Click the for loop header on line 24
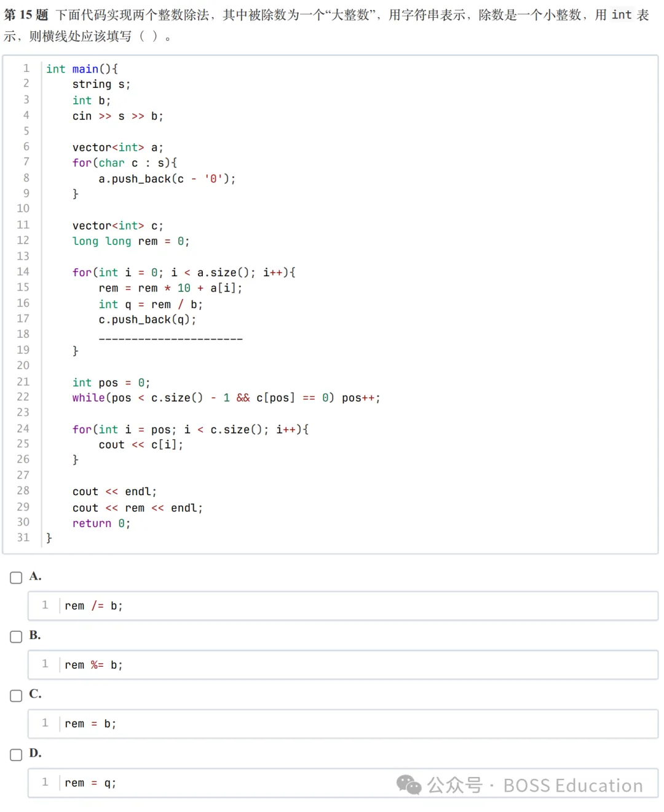 pyautogui.click(x=191, y=429)
